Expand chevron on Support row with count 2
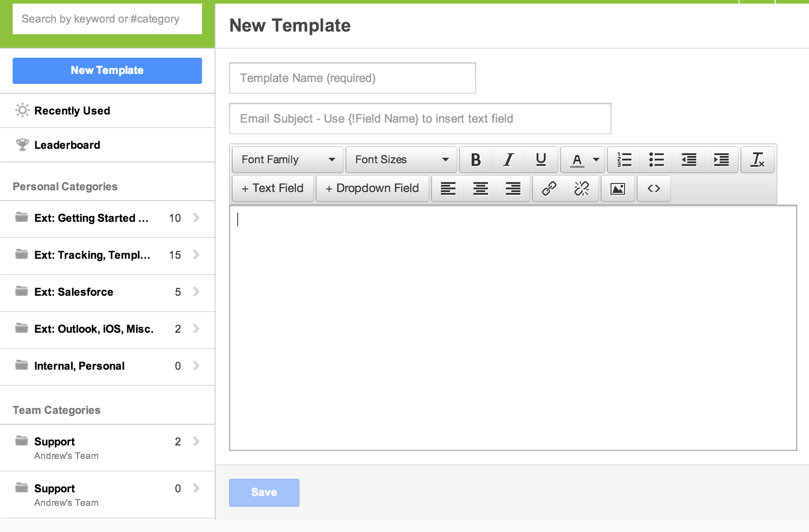The width and height of the screenshot is (809, 532). point(196,441)
